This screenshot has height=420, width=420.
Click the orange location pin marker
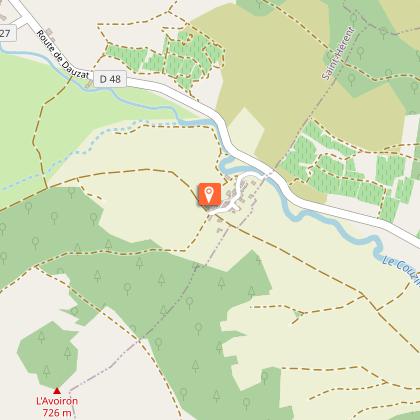(210, 194)
